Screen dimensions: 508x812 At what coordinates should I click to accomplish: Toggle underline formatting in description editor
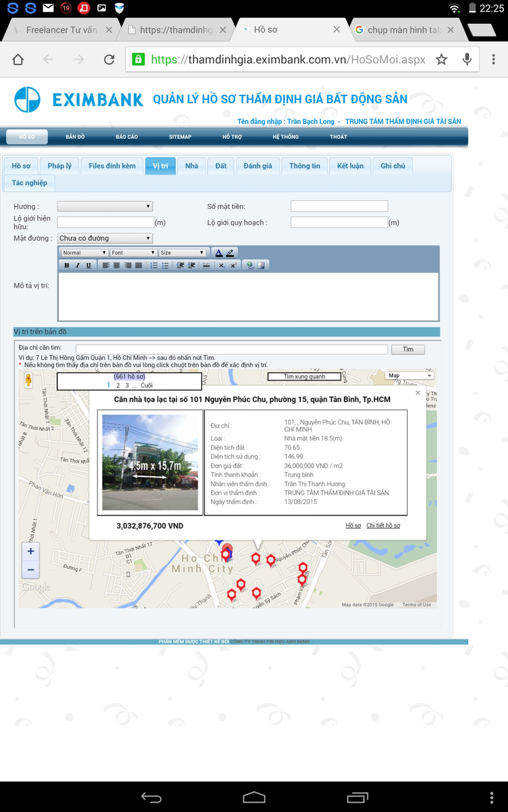(89, 266)
